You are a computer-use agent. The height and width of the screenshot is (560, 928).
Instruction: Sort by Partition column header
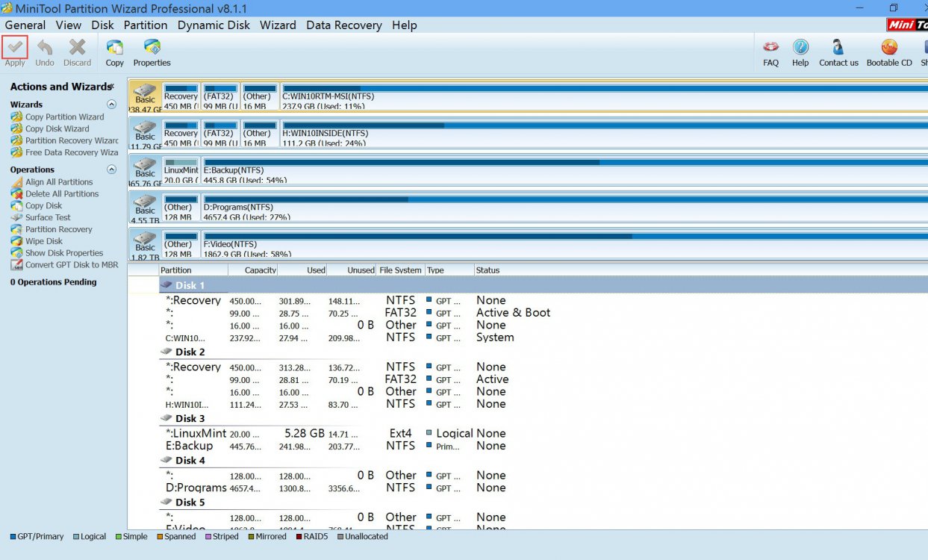point(193,270)
